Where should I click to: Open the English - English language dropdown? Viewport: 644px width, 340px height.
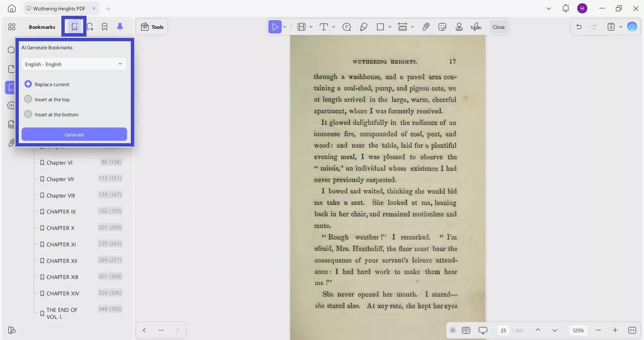[74, 64]
